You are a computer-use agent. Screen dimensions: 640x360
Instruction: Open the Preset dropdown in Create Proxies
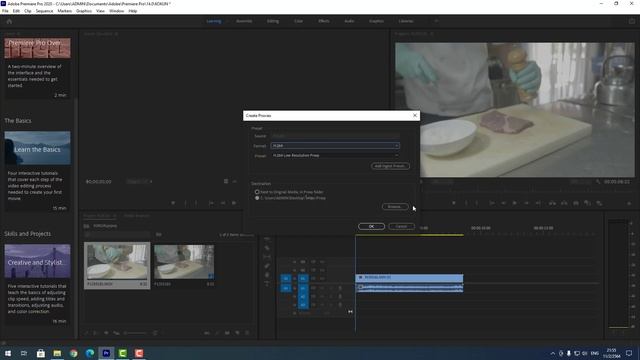[335, 156]
